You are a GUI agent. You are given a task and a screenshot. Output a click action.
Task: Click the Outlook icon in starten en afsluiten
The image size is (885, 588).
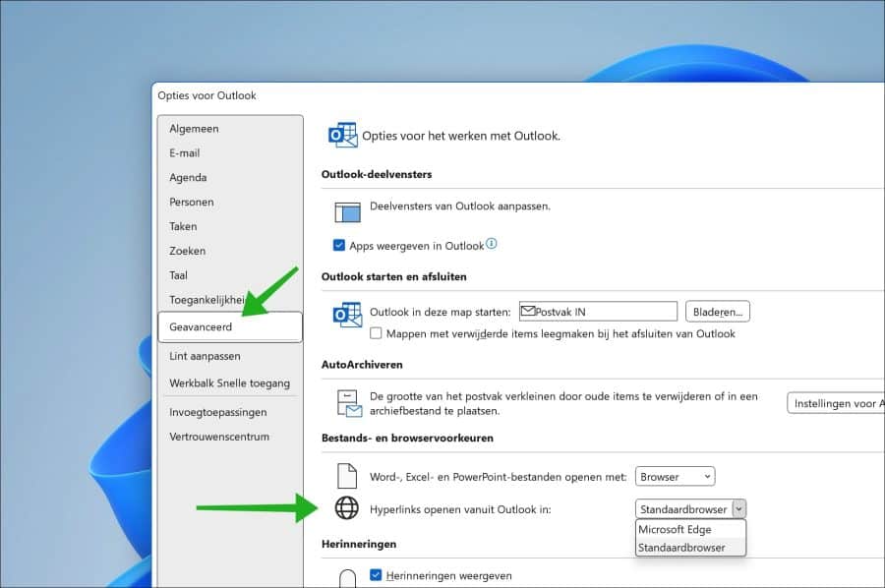[347, 315]
